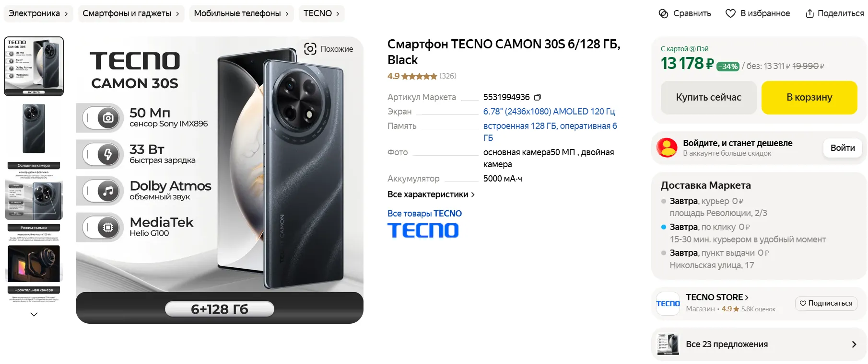Click the 4.9 star rating

412,76
